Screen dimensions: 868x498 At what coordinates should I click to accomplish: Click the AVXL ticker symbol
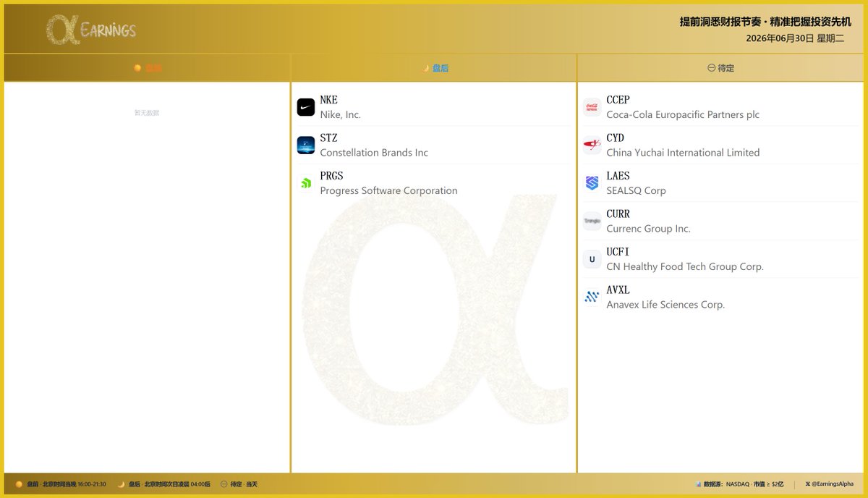coord(618,290)
